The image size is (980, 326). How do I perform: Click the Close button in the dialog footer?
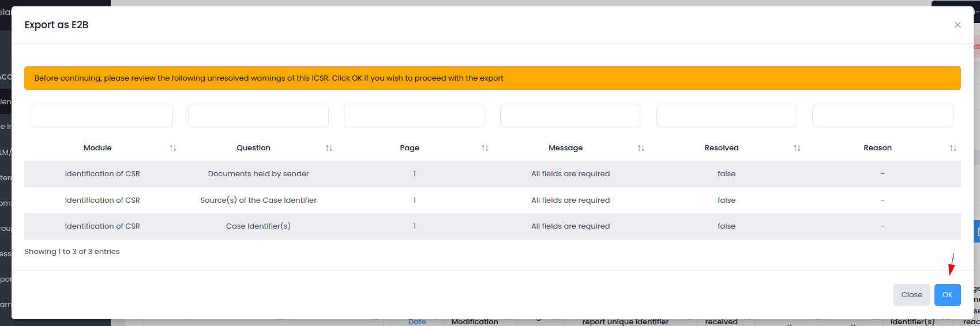911,295
